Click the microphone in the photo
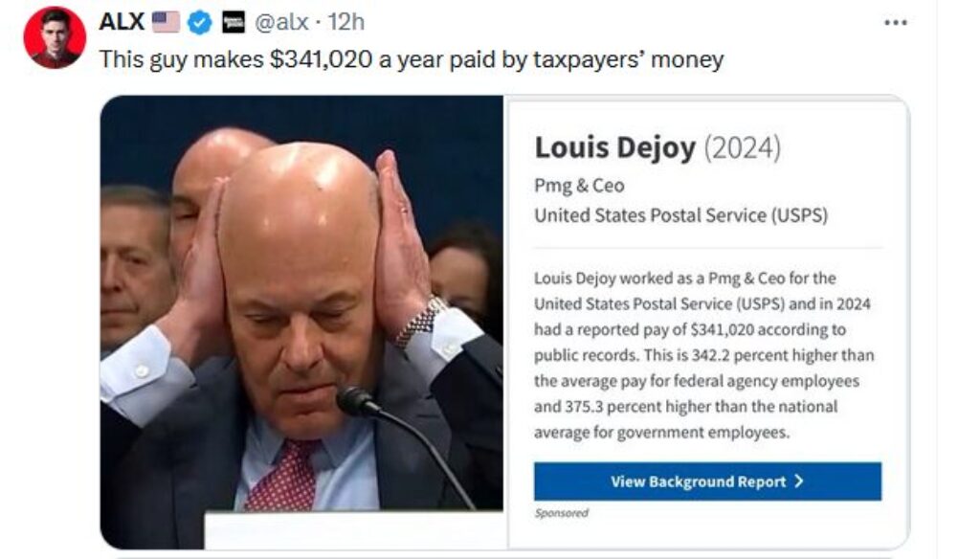Viewport: 980px width, 559px height. (358, 401)
